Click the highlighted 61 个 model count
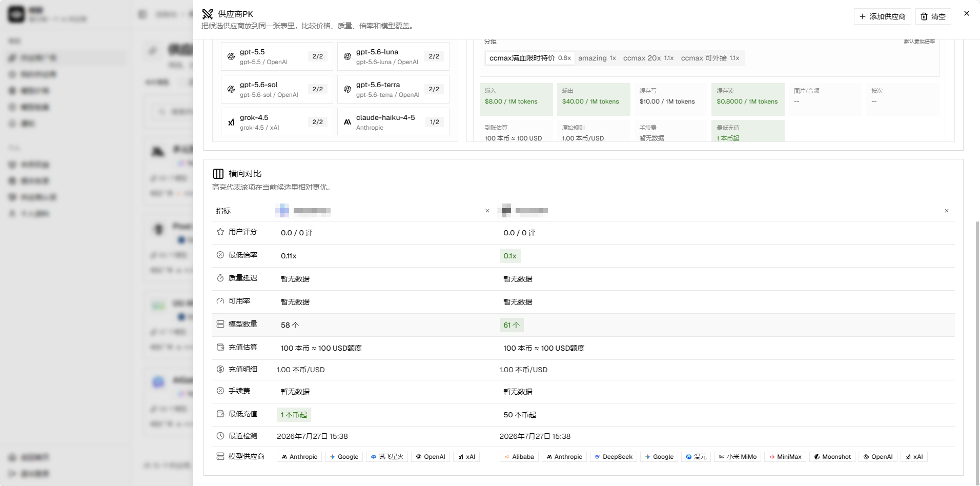Image resolution: width=980 pixels, height=486 pixels. (x=512, y=325)
